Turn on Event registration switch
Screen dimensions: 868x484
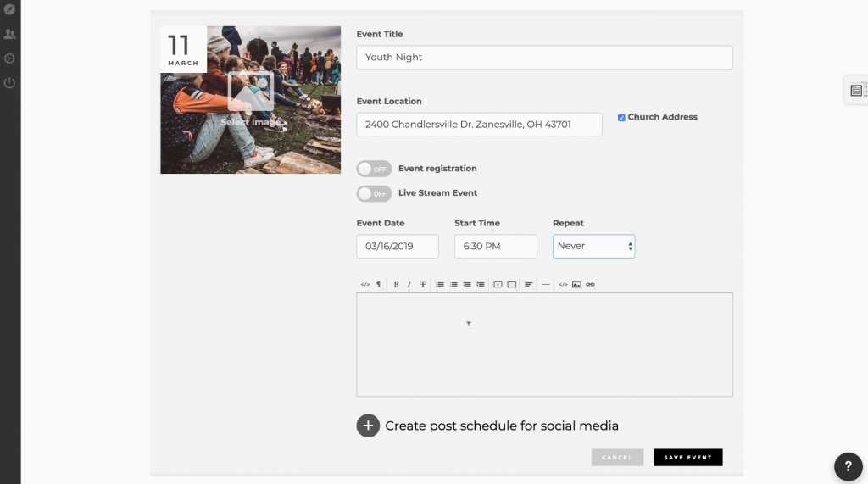[x=374, y=169]
